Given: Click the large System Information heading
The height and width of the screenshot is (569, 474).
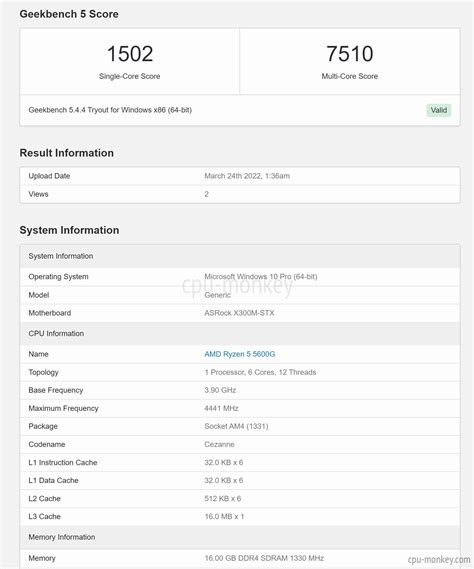Looking at the screenshot, I should pos(69,230).
